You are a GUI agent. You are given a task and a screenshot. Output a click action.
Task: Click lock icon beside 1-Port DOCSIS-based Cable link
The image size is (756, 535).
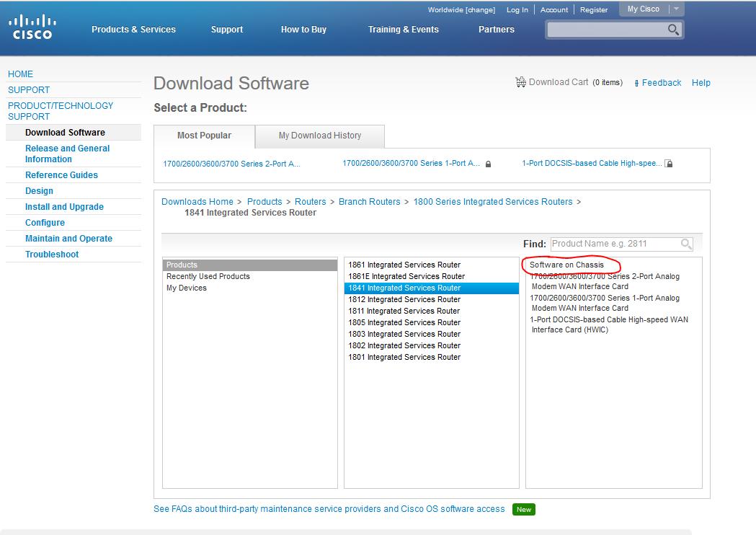pyautogui.click(x=669, y=164)
